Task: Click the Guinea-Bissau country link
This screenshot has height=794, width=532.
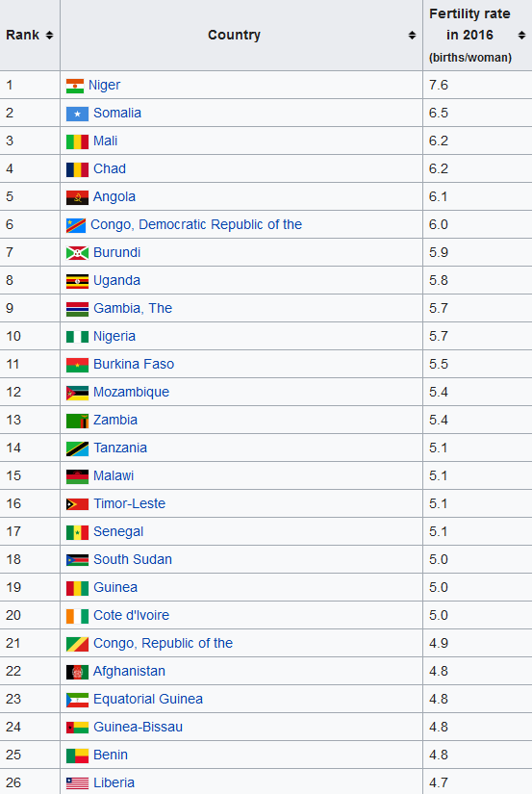Action: pos(138,727)
